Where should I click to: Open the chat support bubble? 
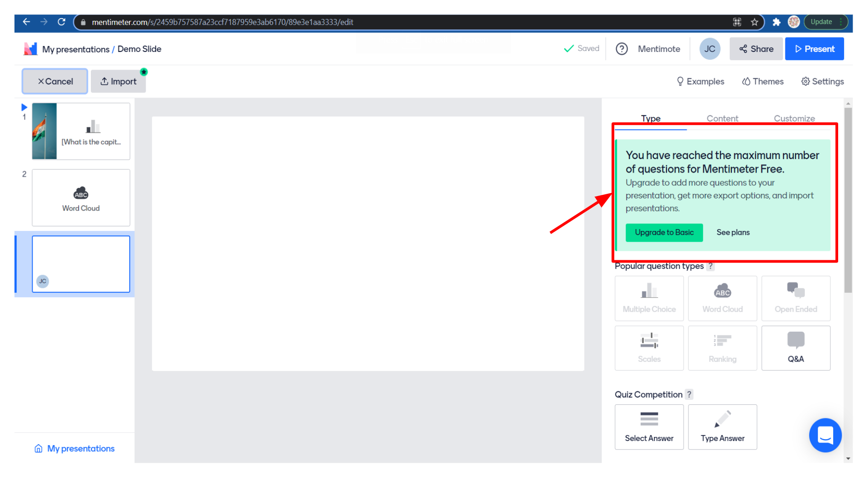[x=825, y=435]
